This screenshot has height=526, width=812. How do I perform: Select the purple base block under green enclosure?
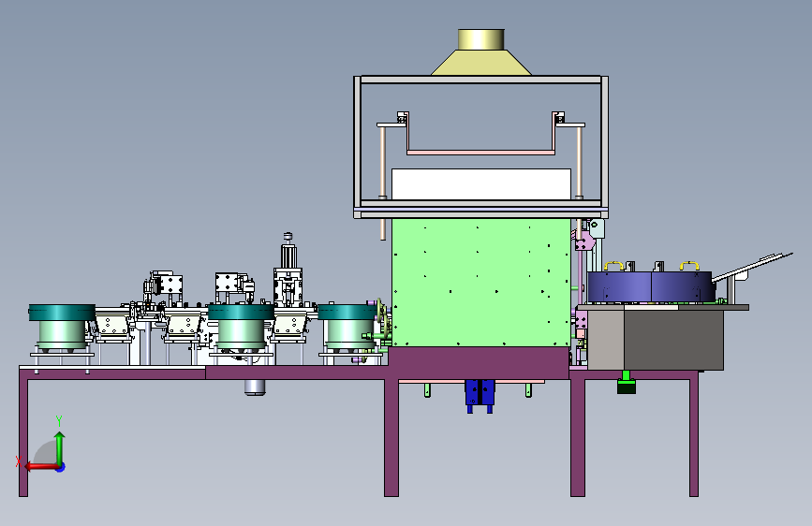[x=479, y=363]
